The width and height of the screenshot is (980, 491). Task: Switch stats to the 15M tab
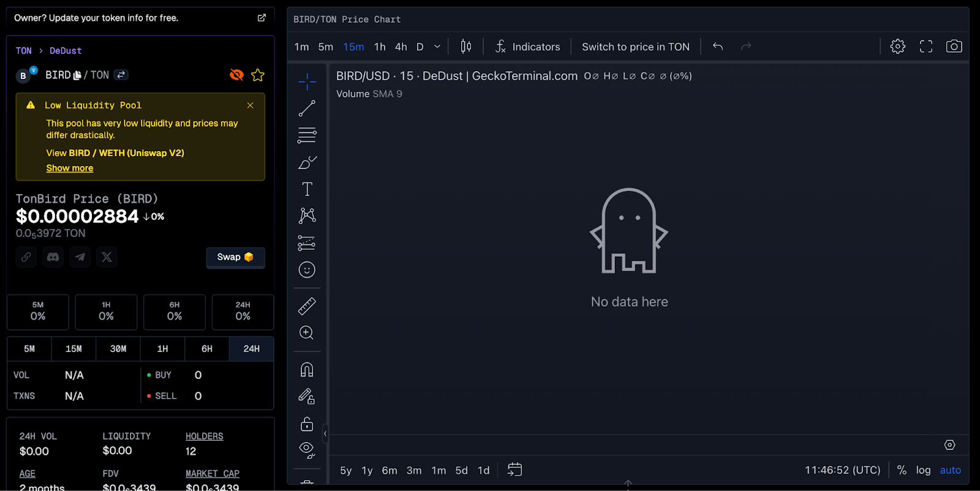tap(73, 349)
